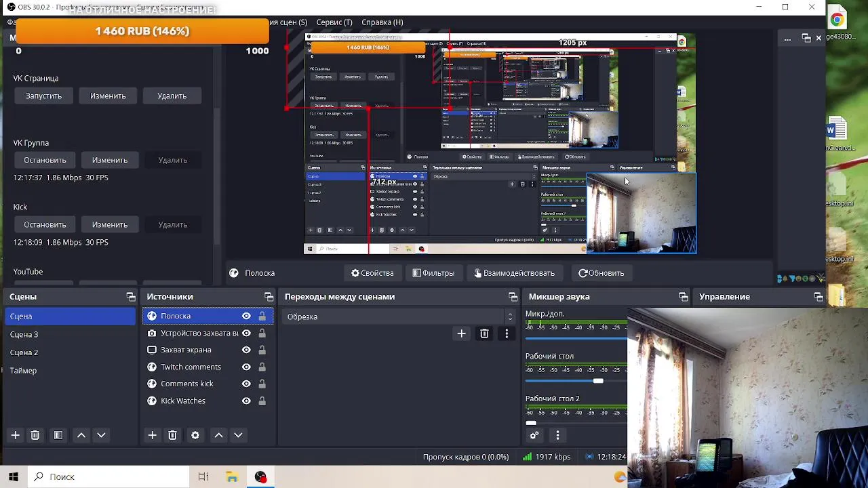Move scene up arrow in Scenes dock
The image size is (868, 488).
click(81, 435)
